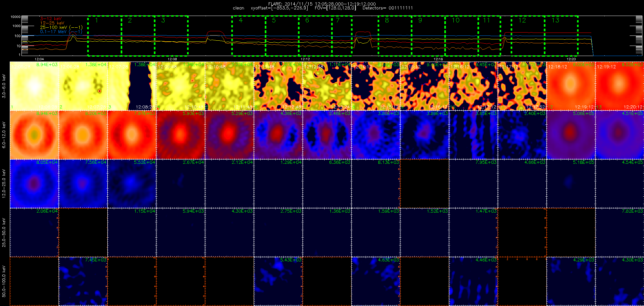The height and width of the screenshot is (306, 644).
Task: Click the '3.0-6.0 keV' row label
Action: click(x=4, y=86)
